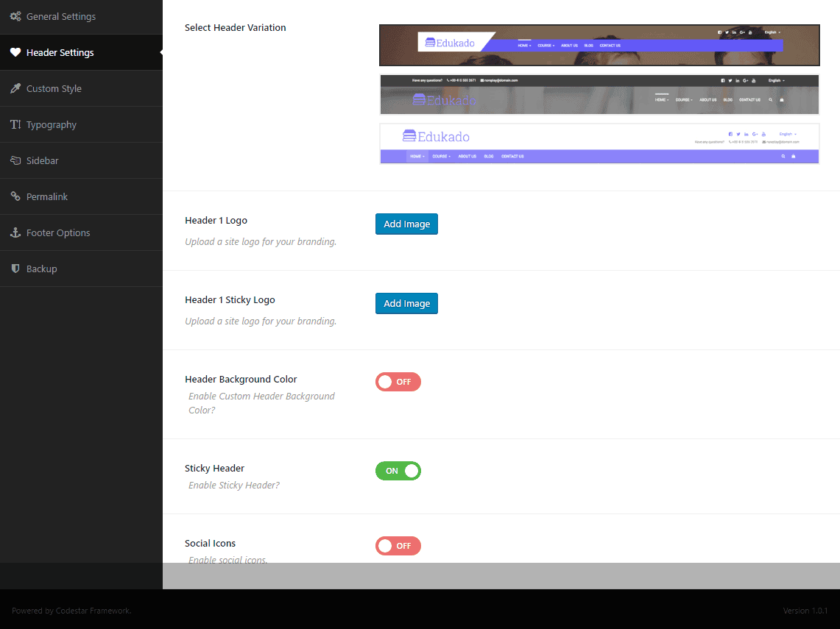The height and width of the screenshot is (629, 840).
Task: Click Add Image for Header 1 Sticky Logo
Action: point(406,303)
